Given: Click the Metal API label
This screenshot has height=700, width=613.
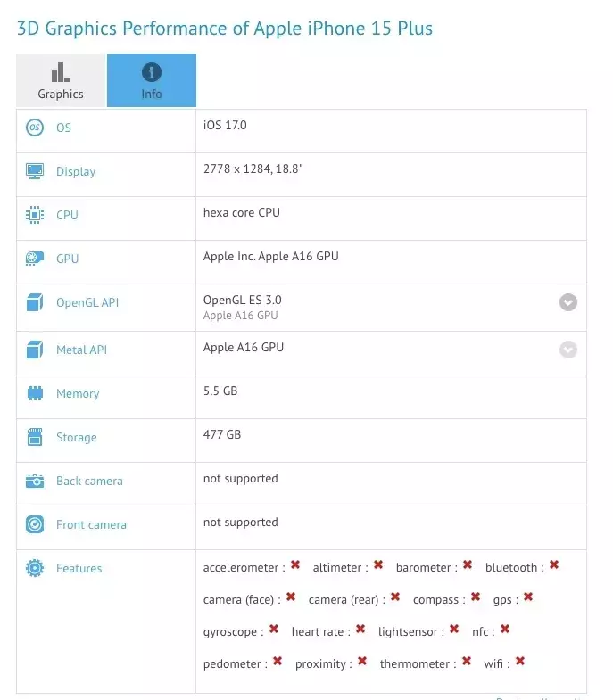Looking at the screenshot, I should pos(82,350).
